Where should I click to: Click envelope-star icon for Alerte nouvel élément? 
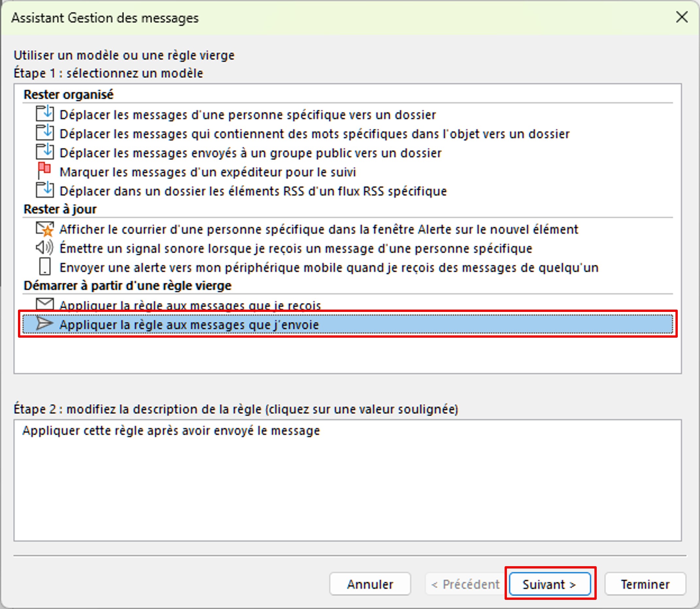(x=44, y=229)
